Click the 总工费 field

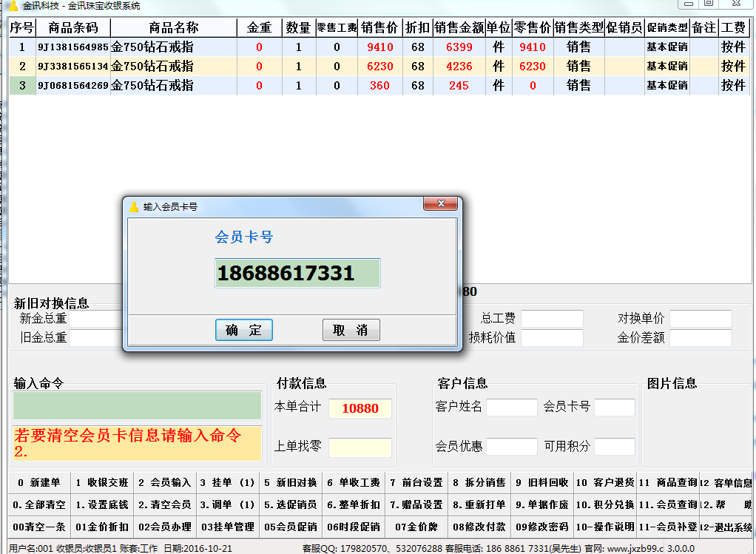click(x=552, y=319)
